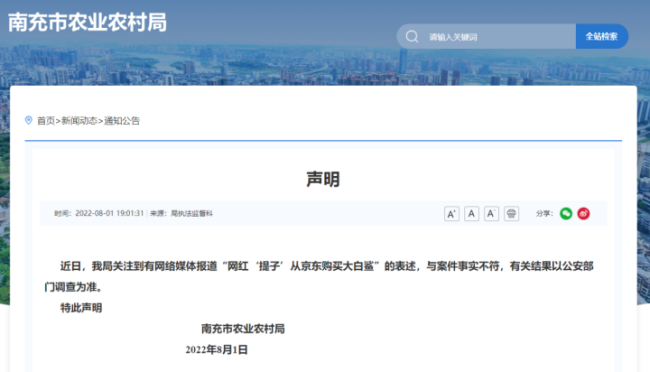
Task: Decrease font size with A- icon
Action: pyautogui.click(x=491, y=214)
